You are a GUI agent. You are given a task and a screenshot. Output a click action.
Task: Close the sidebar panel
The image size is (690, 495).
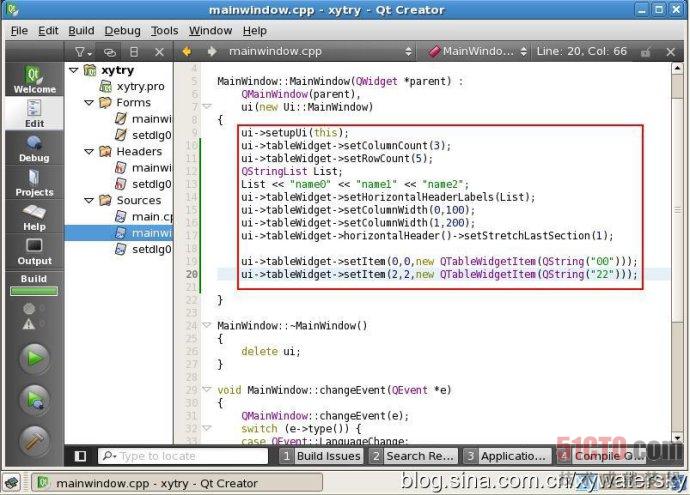coord(159,52)
